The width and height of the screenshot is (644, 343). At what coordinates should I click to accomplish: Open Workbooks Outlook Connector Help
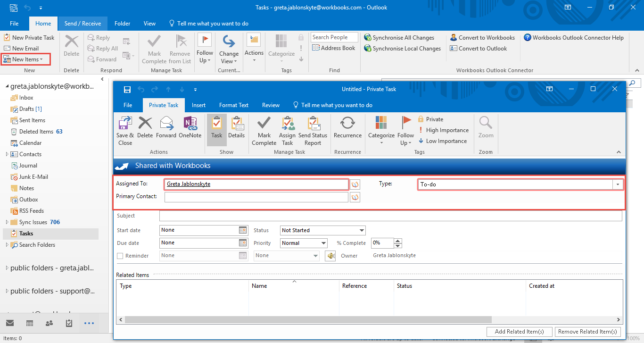point(573,38)
